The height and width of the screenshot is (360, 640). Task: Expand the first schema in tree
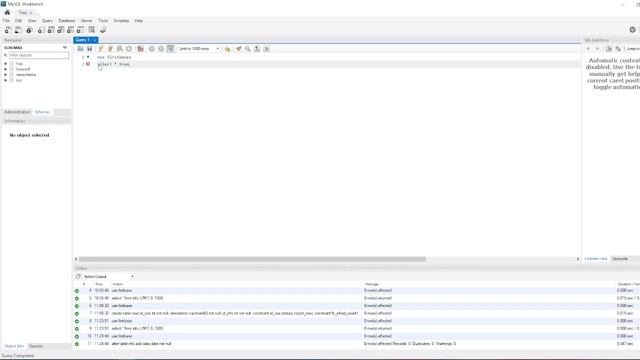pyautogui.click(x=6, y=64)
